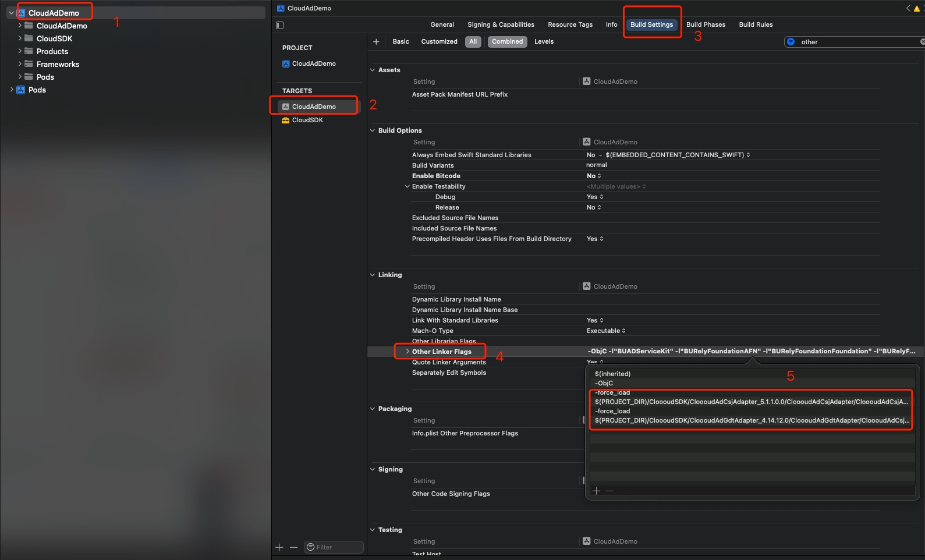Image resolution: width=925 pixels, height=560 pixels.
Task: Click the CloudSDK target toolbox icon
Action: [286, 120]
